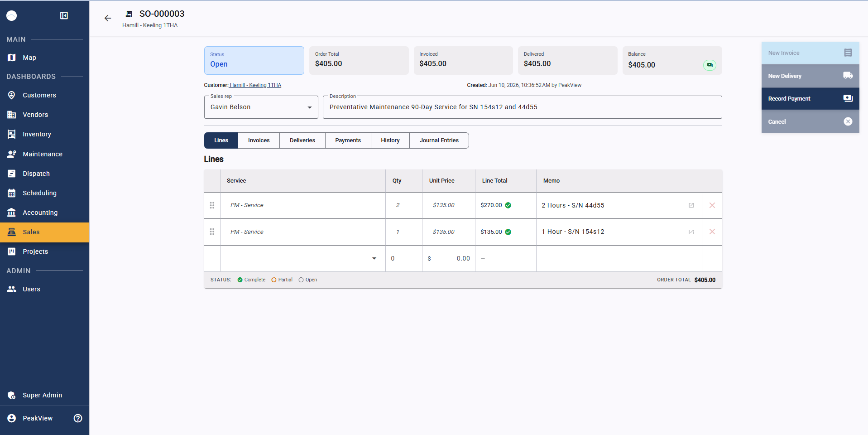Open the Maintenance dashboard
This screenshot has width=868, height=435.
44,154
